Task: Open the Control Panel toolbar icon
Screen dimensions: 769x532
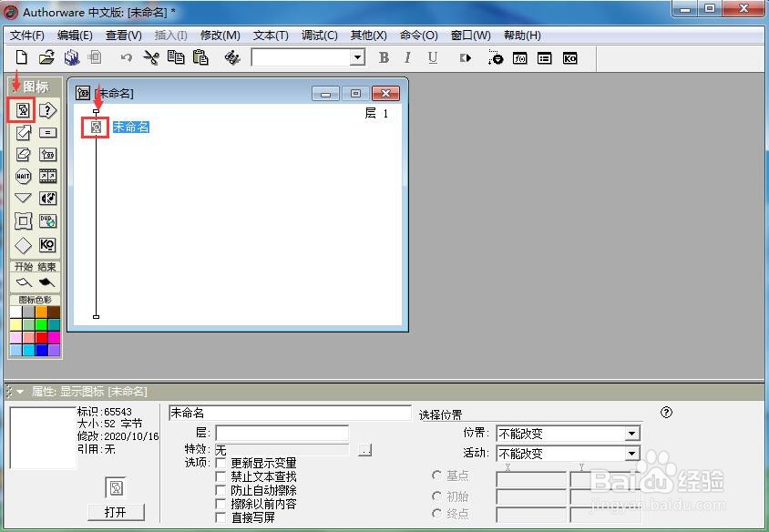Action: 496,58
